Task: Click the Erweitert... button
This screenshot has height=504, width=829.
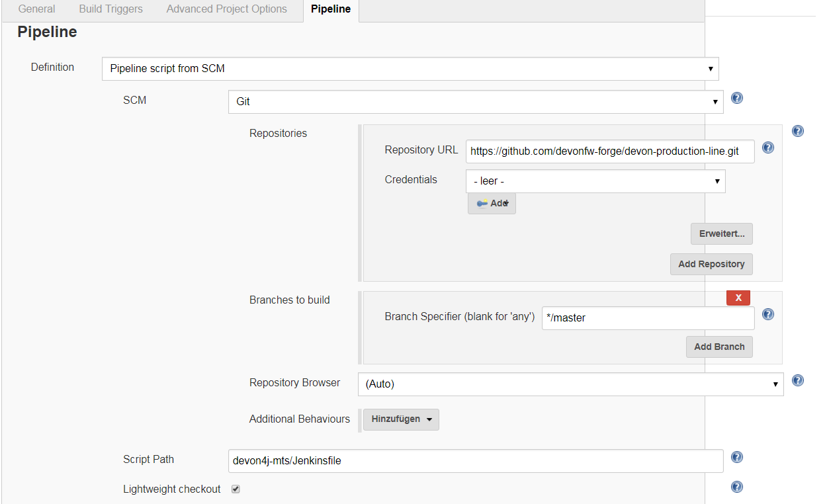Action: pos(722,234)
